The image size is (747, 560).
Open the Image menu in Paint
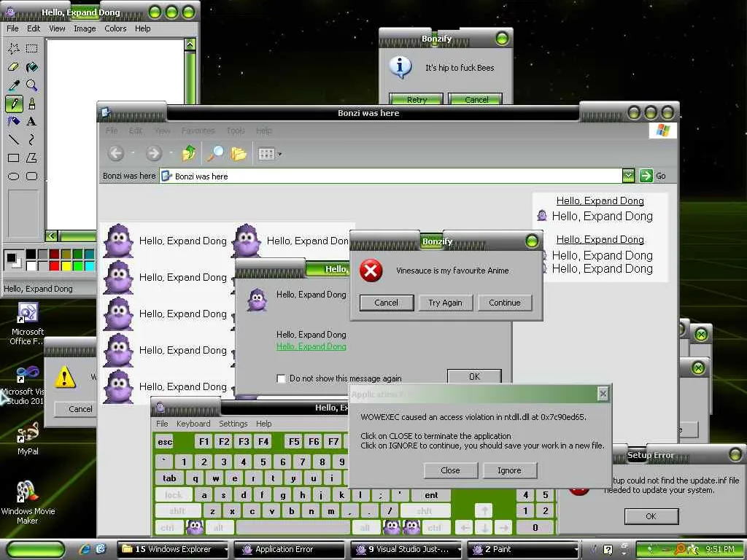click(x=85, y=28)
